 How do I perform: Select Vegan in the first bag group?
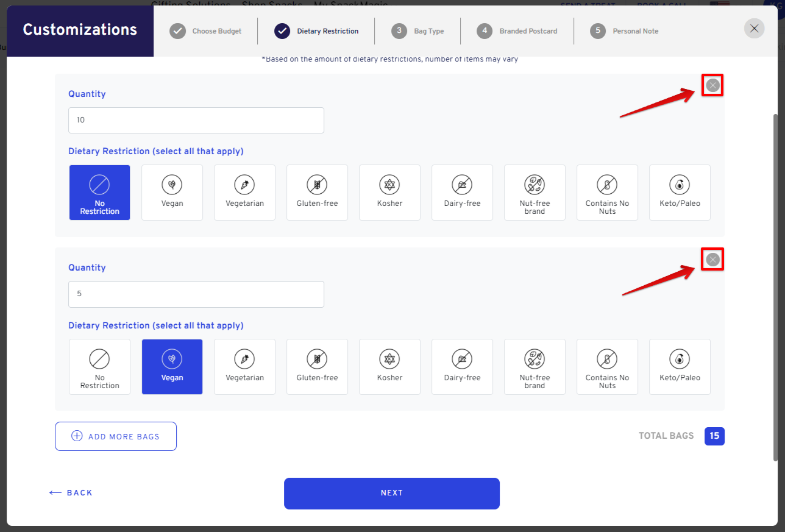tap(172, 193)
